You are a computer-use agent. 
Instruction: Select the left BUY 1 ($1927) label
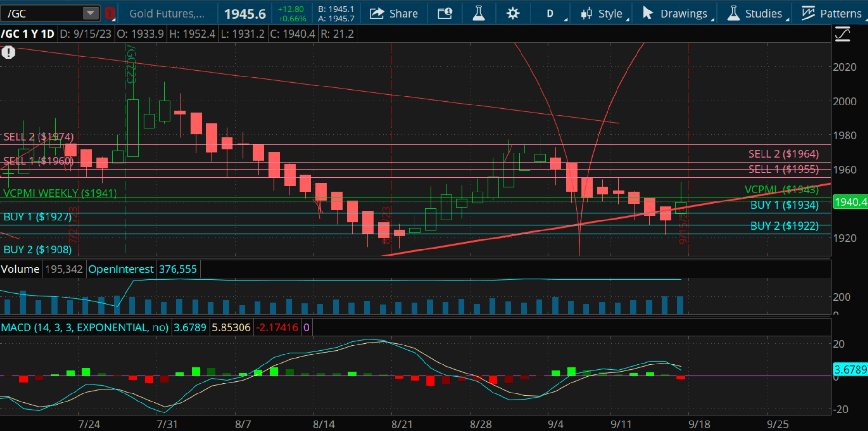(38, 217)
